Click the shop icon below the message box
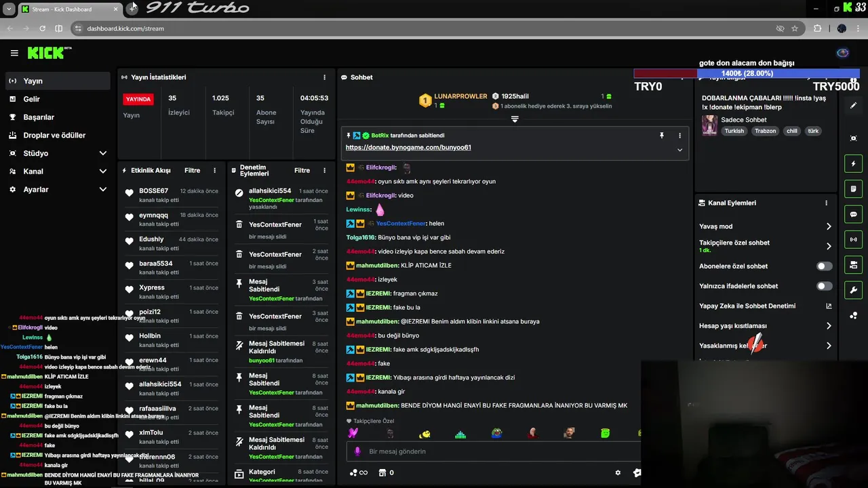 [382, 472]
